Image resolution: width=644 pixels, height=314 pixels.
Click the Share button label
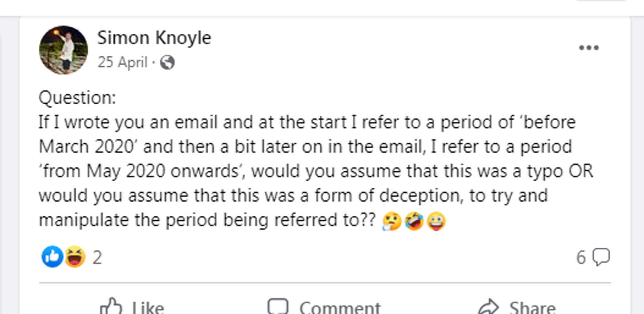pos(532,308)
